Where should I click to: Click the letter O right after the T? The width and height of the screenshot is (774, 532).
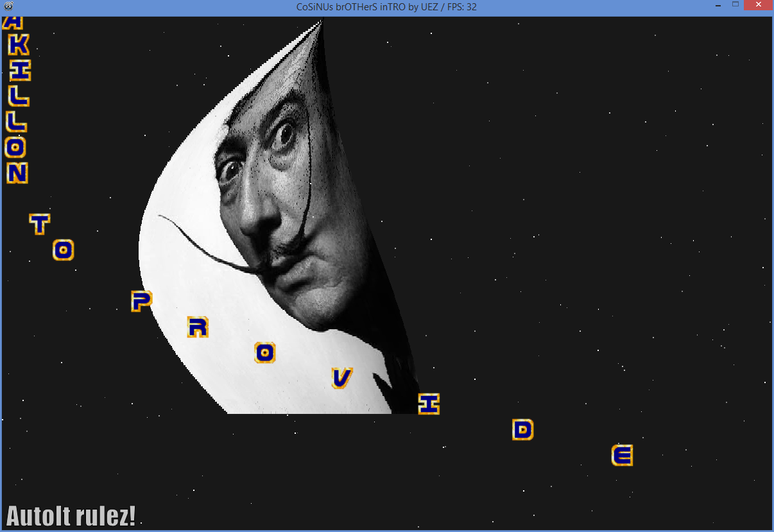click(x=63, y=250)
